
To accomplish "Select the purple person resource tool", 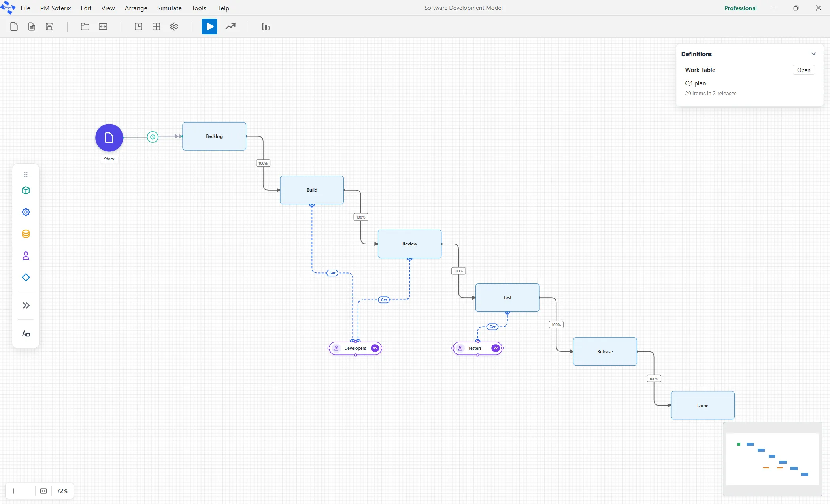I will [x=26, y=256].
